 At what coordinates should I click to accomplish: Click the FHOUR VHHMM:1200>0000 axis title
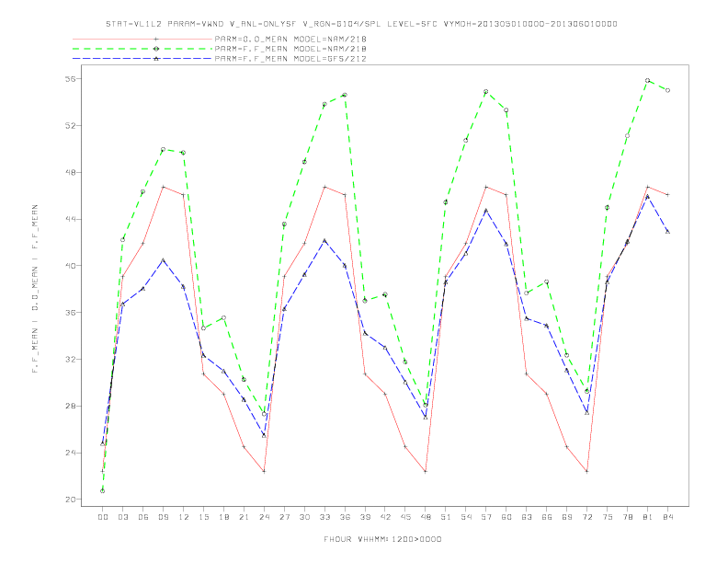coord(382,539)
